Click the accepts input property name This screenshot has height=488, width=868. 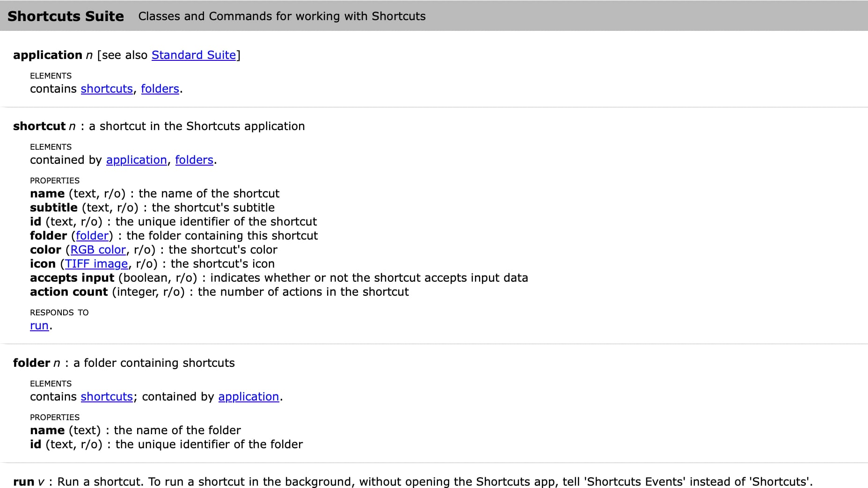pos(72,278)
